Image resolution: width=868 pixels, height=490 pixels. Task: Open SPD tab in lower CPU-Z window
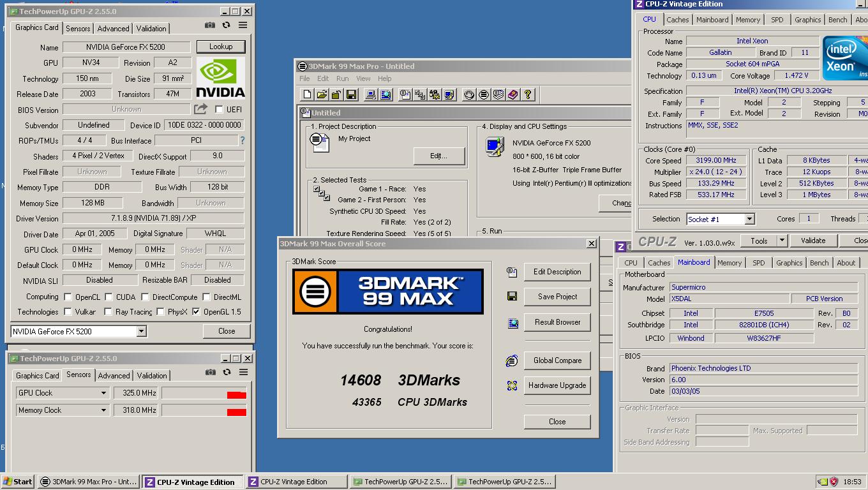click(x=758, y=263)
